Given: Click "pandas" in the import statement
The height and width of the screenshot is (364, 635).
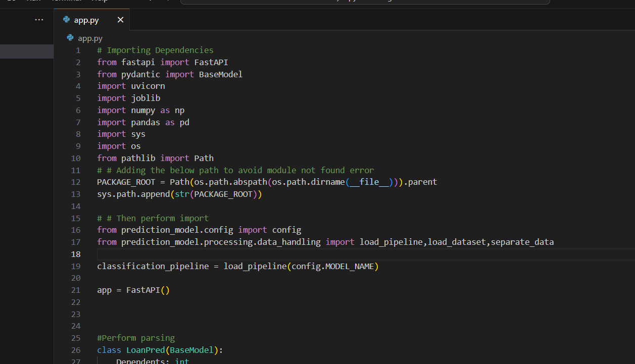Looking at the screenshot, I should click(145, 122).
